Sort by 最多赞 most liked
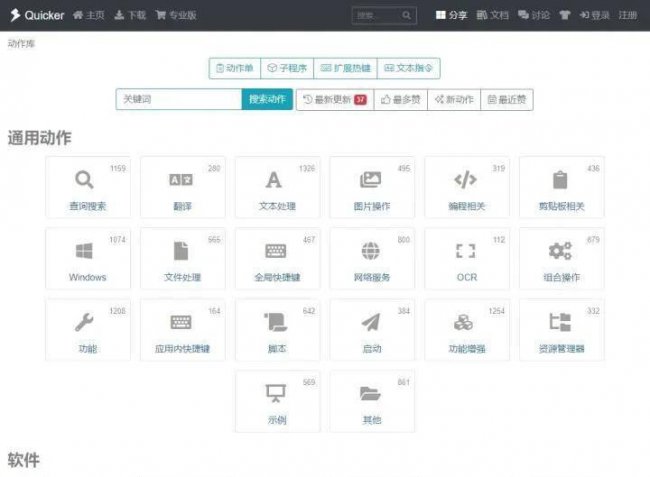The height and width of the screenshot is (477, 650). (400, 99)
